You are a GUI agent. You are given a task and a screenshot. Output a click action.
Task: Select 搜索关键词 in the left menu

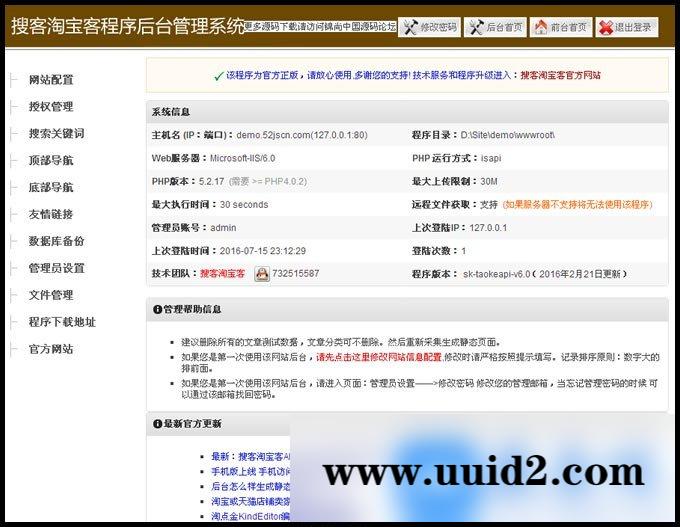56,133
